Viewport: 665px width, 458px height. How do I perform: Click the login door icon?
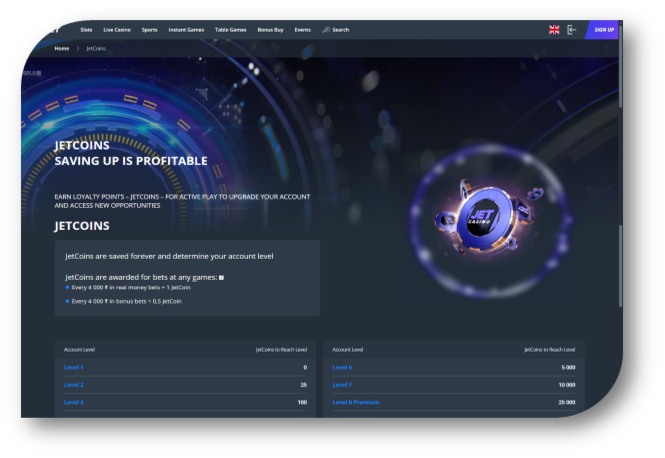(x=572, y=30)
